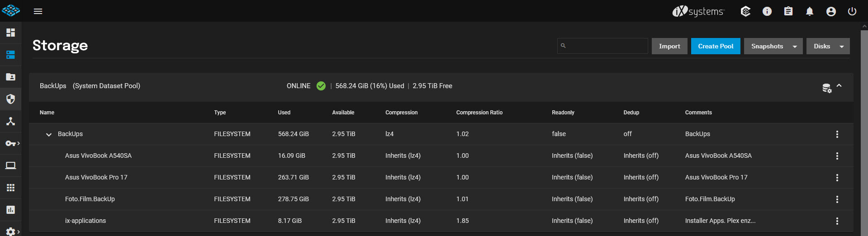The image size is (868, 236).
Task: Click the Import button
Action: (x=669, y=46)
